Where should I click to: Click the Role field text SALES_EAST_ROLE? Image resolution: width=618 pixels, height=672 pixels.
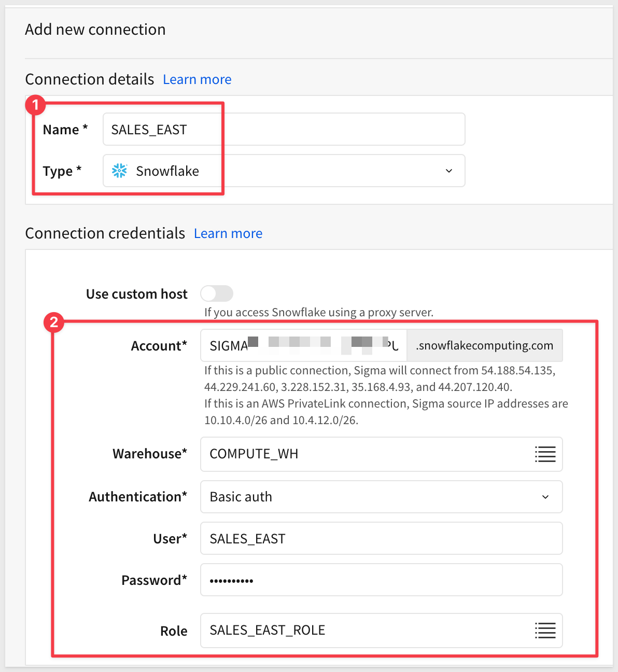pos(268,630)
